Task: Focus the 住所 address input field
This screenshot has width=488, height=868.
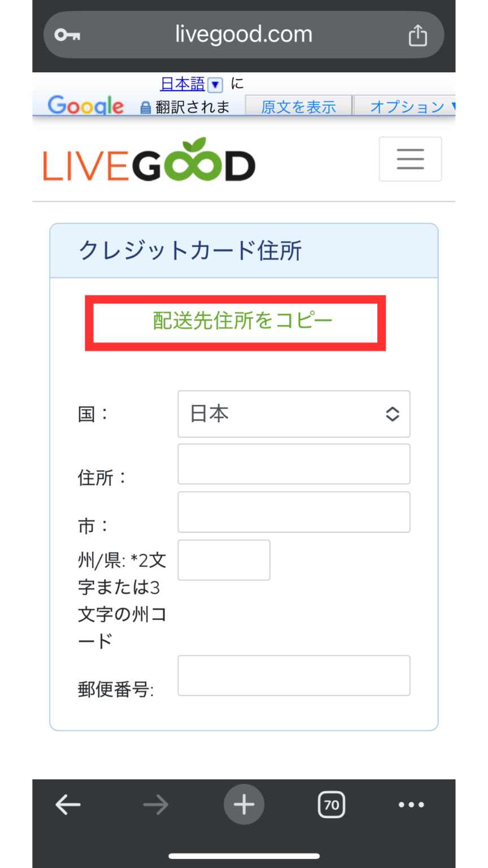Action: click(294, 464)
